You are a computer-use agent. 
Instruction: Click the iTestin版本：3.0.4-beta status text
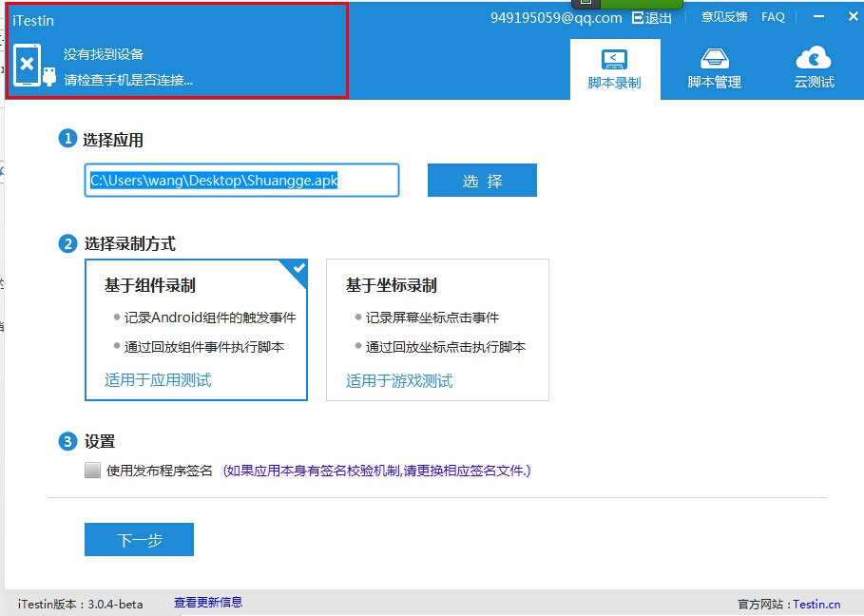(81, 604)
